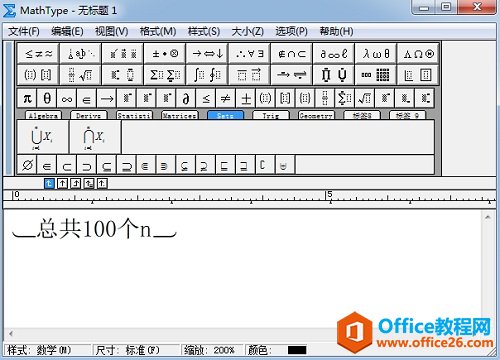This screenshot has width=500, height=360.
Task: Insert the indexed union Xi expression
Action: 43,137
